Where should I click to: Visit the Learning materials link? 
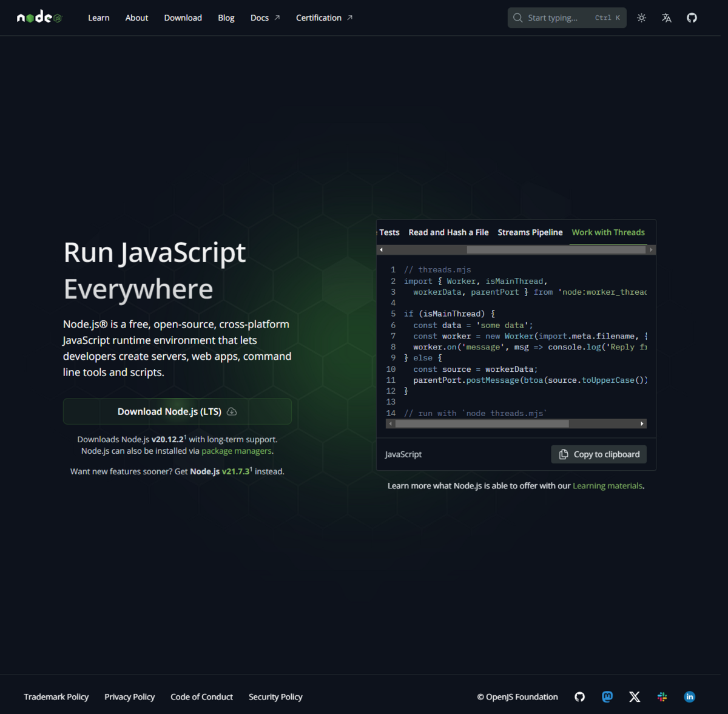point(607,485)
